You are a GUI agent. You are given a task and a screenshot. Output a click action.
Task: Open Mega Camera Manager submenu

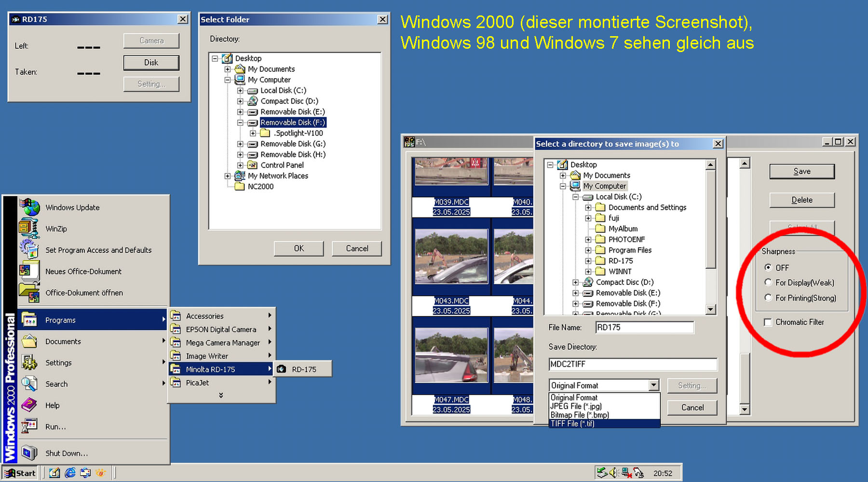(221, 343)
